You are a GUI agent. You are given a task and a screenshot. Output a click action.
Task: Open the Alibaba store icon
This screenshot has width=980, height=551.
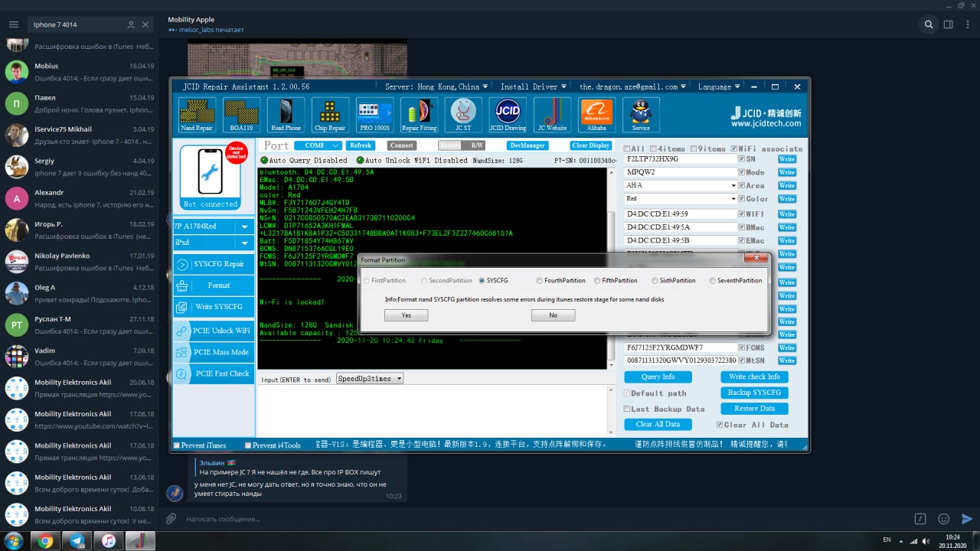[x=596, y=115]
